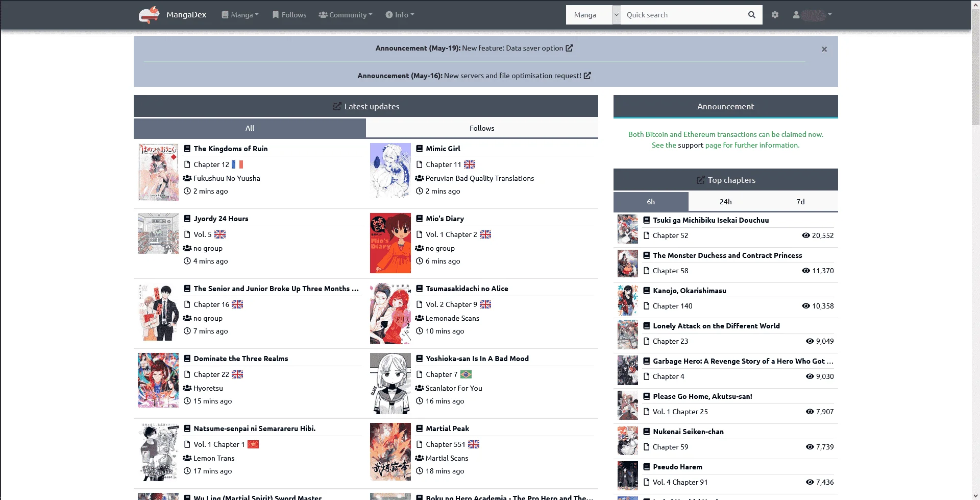
Task: Open Mio's Diary cover thumbnail
Action: pyautogui.click(x=390, y=243)
